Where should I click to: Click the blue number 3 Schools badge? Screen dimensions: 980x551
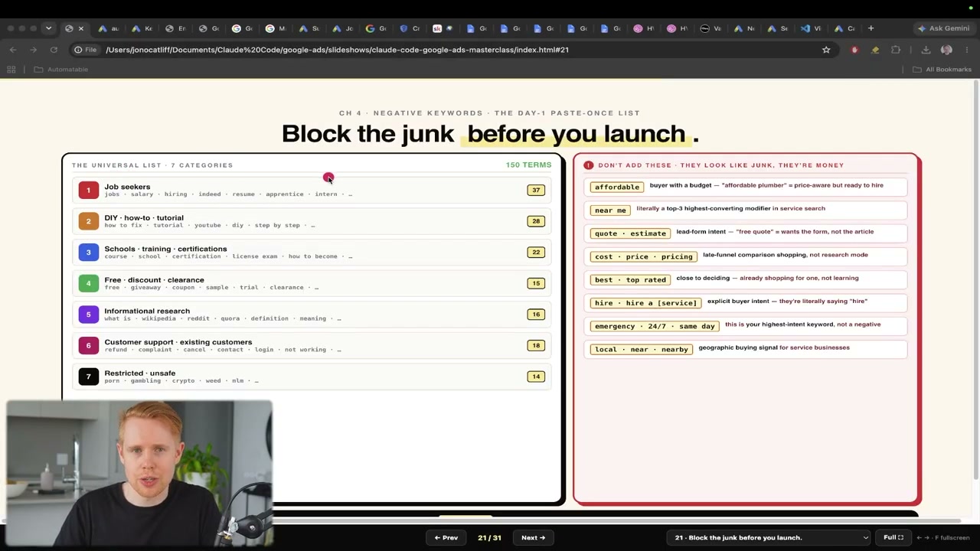point(88,252)
